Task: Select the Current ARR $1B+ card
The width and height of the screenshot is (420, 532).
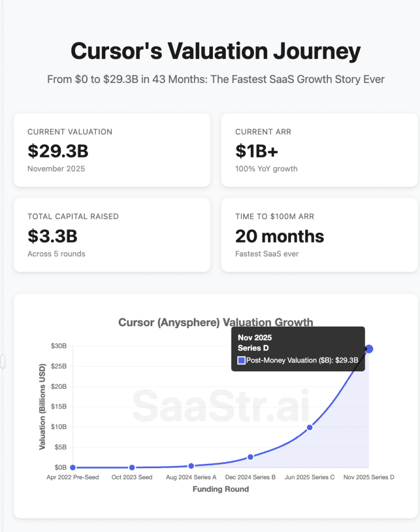Action: tap(319, 149)
